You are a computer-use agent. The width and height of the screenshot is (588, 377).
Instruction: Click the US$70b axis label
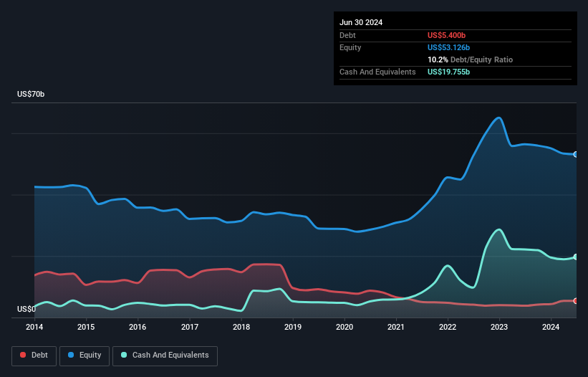pyautogui.click(x=31, y=94)
